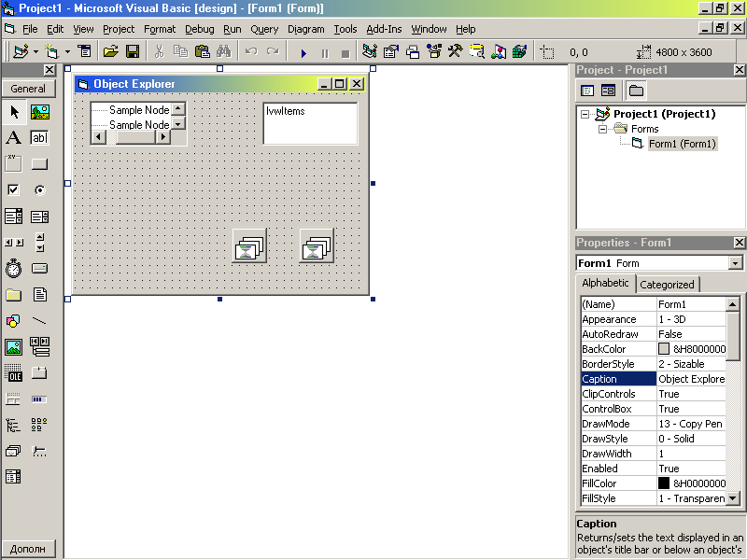Pick the TextBox control tool
This screenshot has width=747, height=560.
coord(39,138)
